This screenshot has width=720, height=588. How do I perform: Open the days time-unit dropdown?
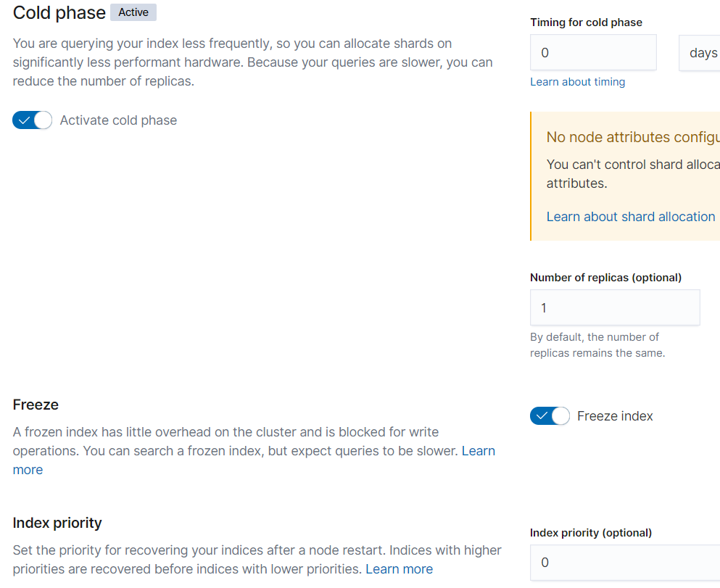point(701,53)
